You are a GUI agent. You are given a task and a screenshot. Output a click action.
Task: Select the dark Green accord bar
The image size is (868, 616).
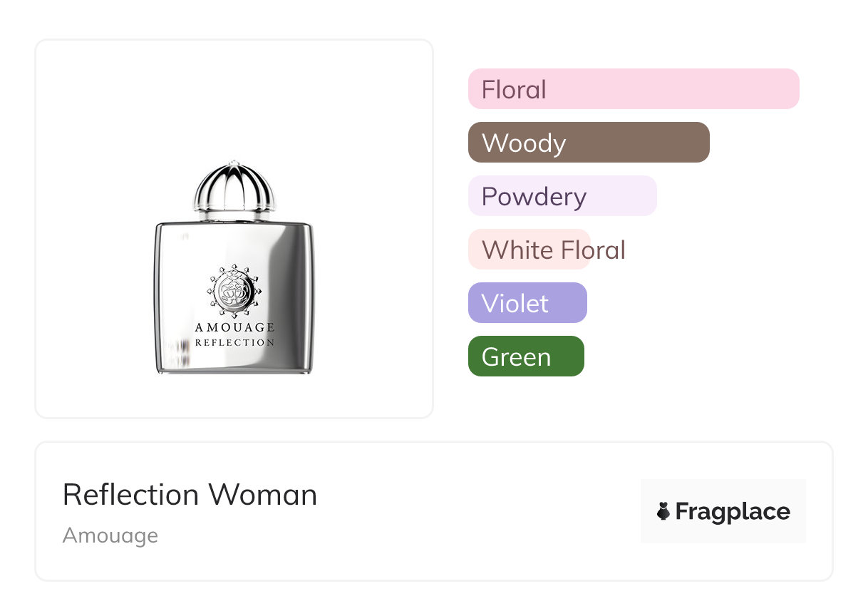point(526,356)
